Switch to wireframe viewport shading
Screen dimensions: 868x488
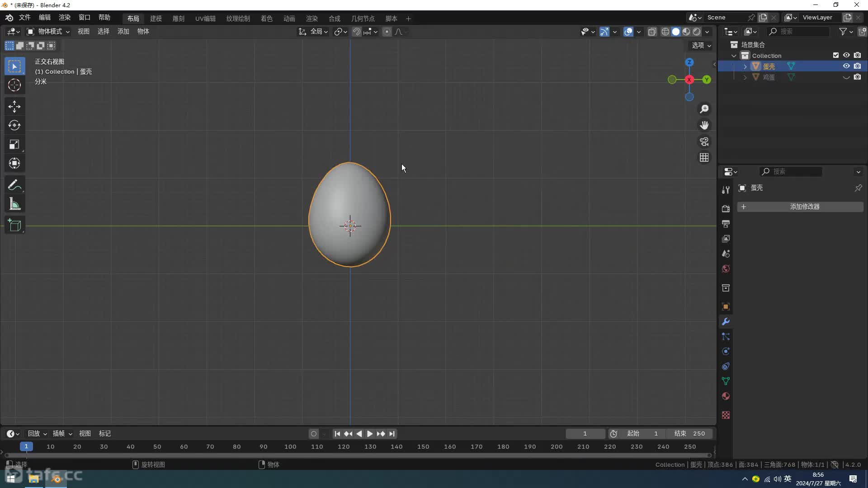(x=665, y=32)
